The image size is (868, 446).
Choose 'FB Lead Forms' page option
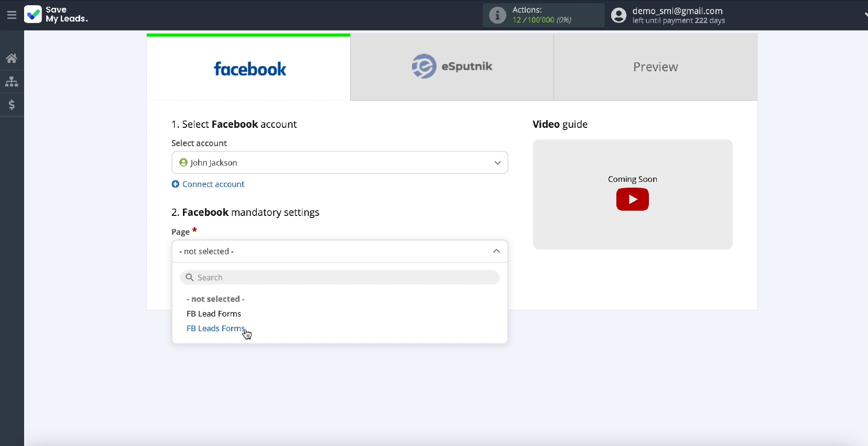click(x=214, y=313)
